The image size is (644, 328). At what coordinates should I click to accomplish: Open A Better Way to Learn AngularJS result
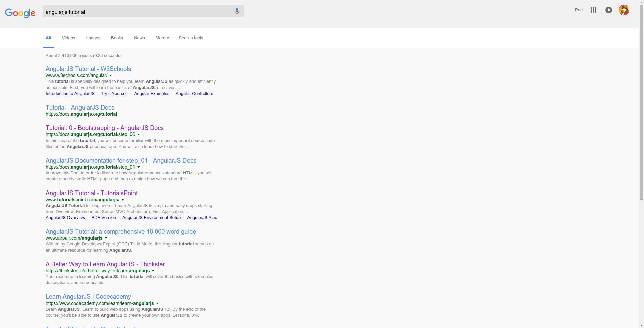tap(105, 264)
